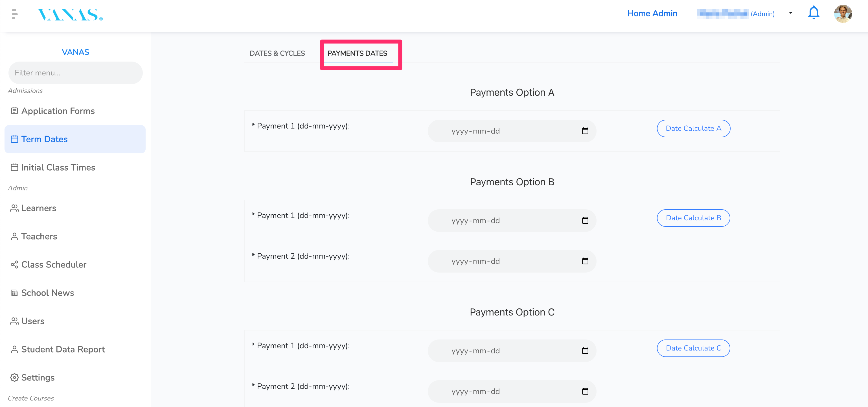Image resolution: width=868 pixels, height=407 pixels.
Task: Open calendar picker for Option B Payment 1
Action: [585, 221]
